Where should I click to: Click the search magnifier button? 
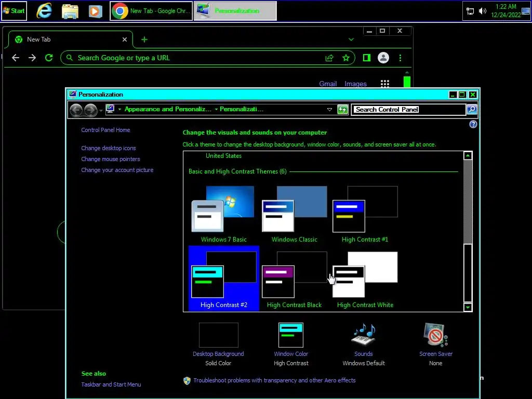point(472,109)
